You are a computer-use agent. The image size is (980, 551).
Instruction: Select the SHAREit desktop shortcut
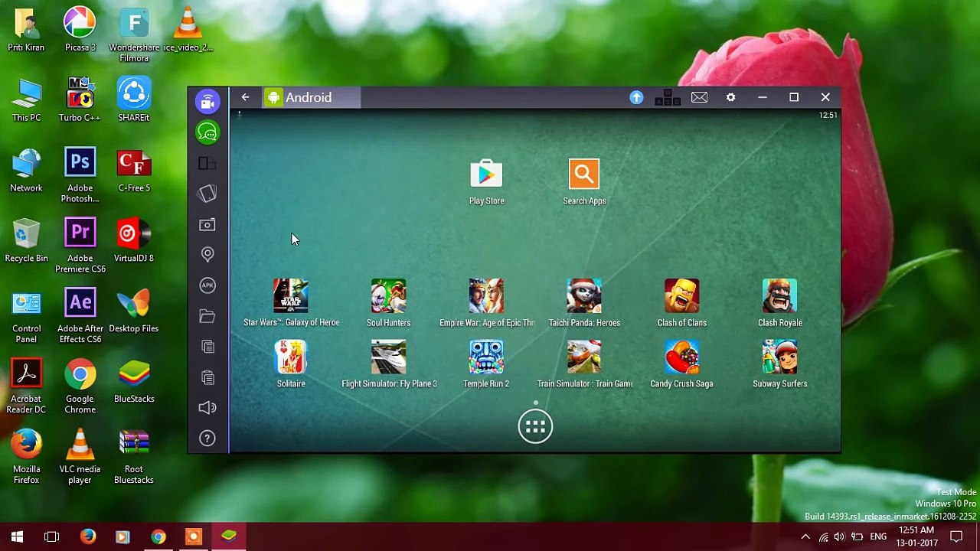[134, 99]
